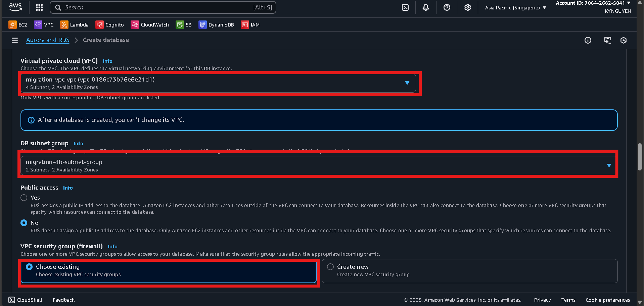Go to Aurora and RDS breadcrumb
644x306 pixels.
tap(48, 40)
